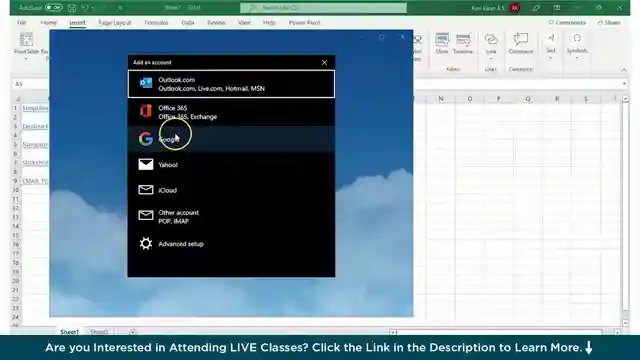Click the link in cell A9
The height and width of the screenshot is (360, 640).
pyautogui.click(x=35, y=181)
